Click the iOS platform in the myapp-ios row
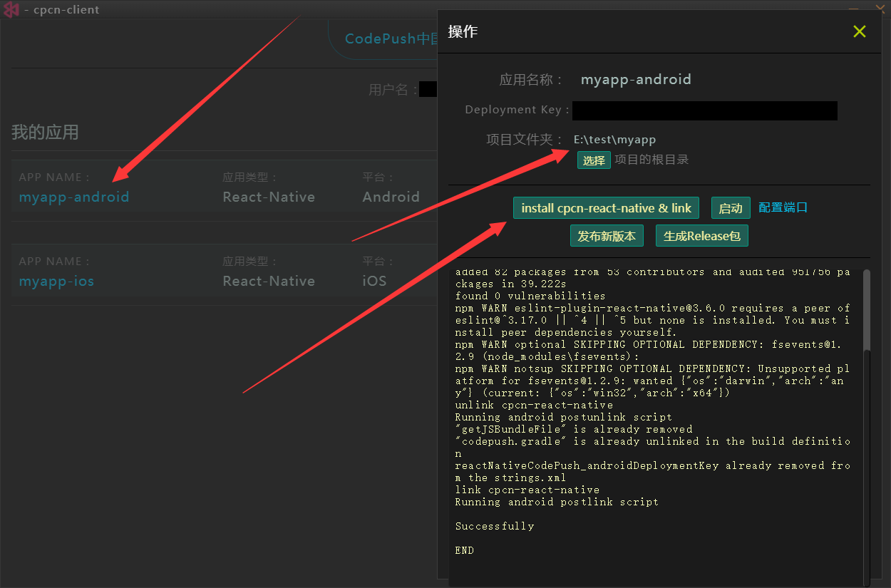891x588 pixels. [x=374, y=282]
